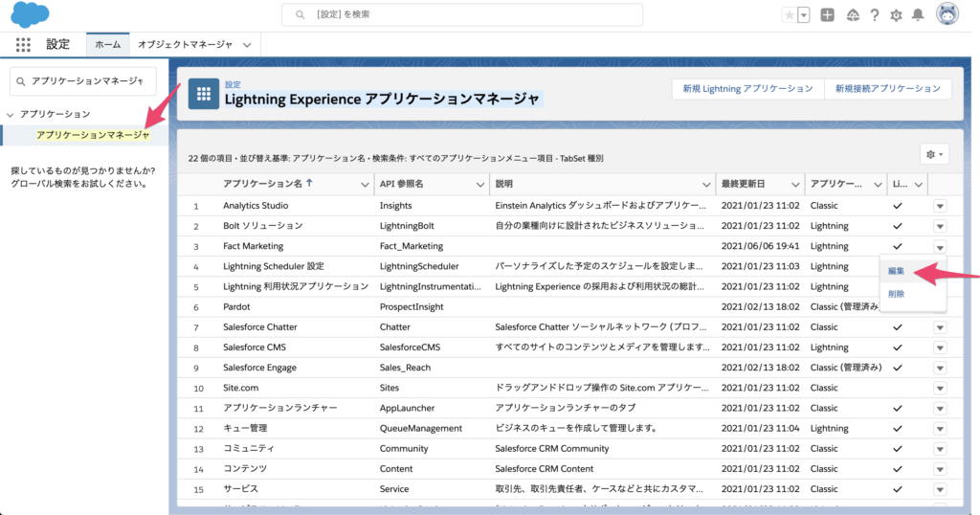Image resolution: width=980 pixels, height=515 pixels.
Task: Click the Salesforce cloud logo
Action: pyautogui.click(x=30, y=14)
